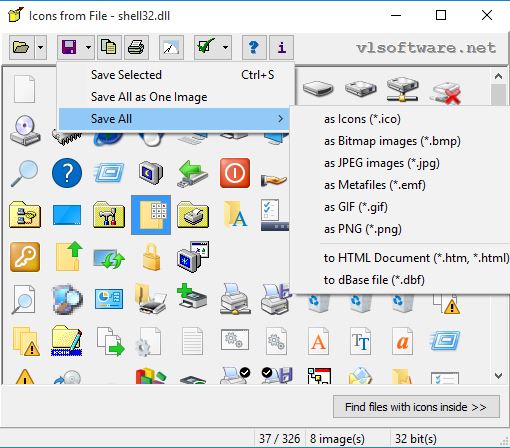Select the monitor with green sync arrows
The width and height of the screenshot is (510, 448).
point(109,259)
